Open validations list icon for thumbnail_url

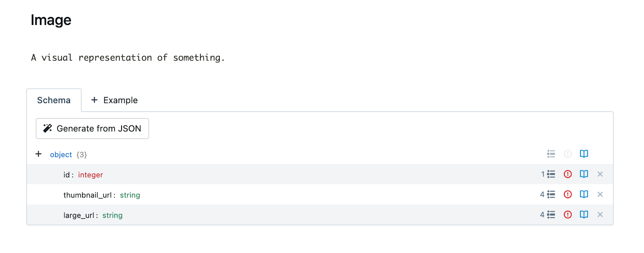(x=551, y=194)
